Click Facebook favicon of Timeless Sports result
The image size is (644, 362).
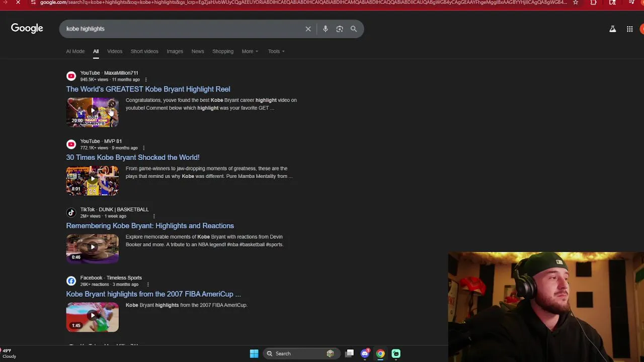click(71, 281)
